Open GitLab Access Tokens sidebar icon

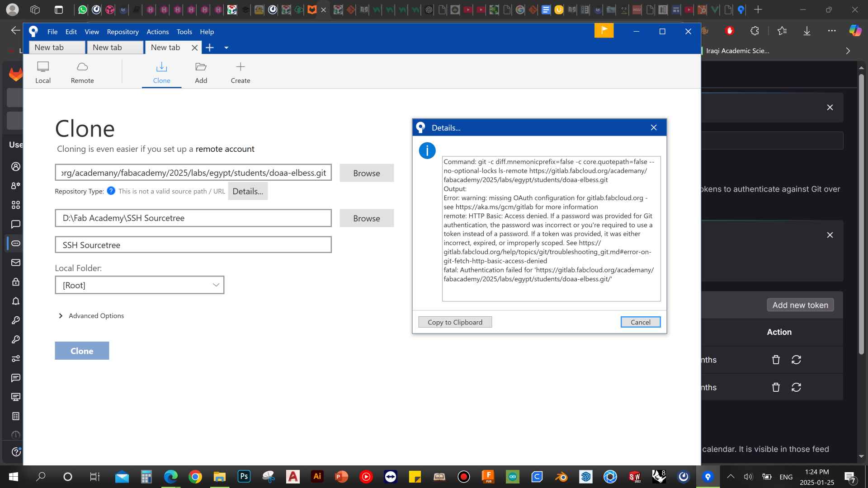click(x=16, y=243)
